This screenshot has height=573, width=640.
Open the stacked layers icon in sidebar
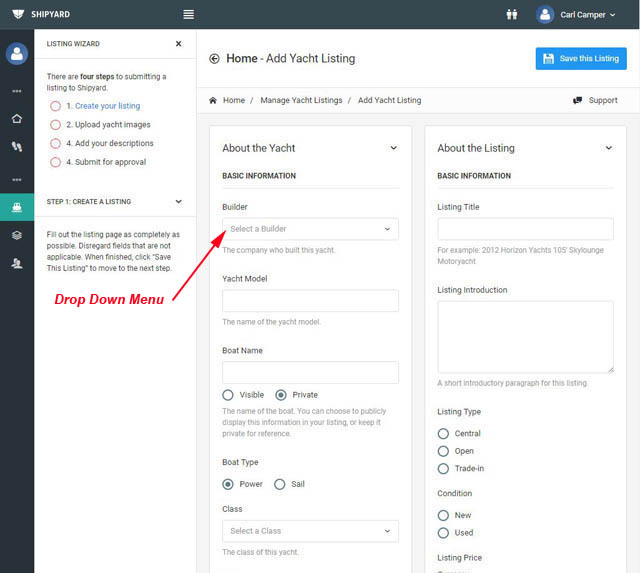tap(16, 235)
